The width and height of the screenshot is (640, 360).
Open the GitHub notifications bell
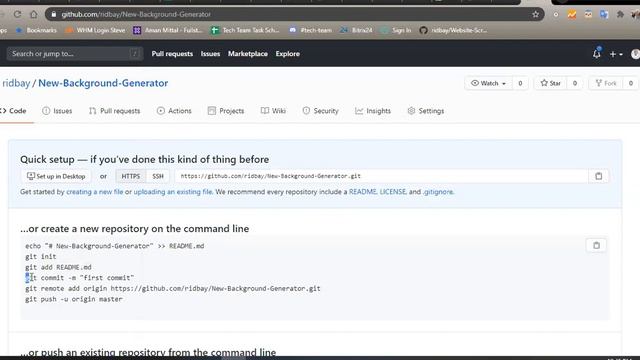tap(597, 53)
